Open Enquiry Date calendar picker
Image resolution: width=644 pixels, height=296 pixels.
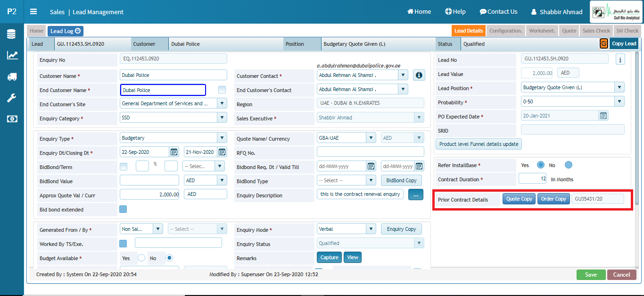(174, 152)
